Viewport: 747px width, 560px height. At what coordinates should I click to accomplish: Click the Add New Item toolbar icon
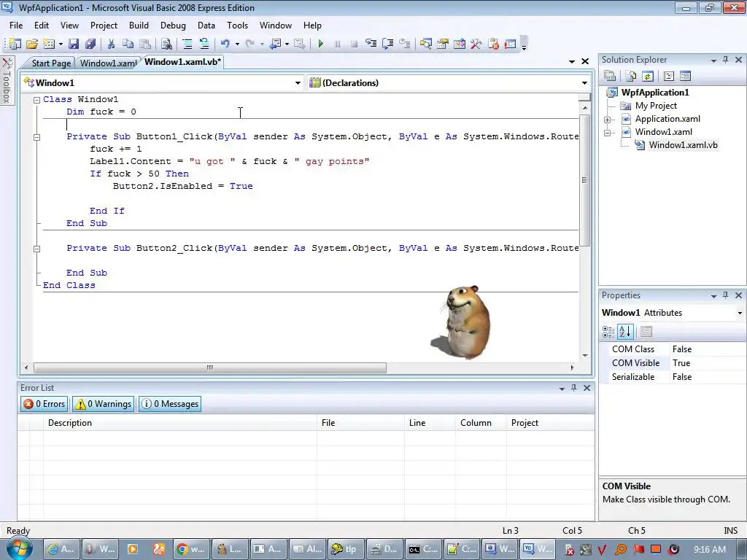click(x=49, y=44)
